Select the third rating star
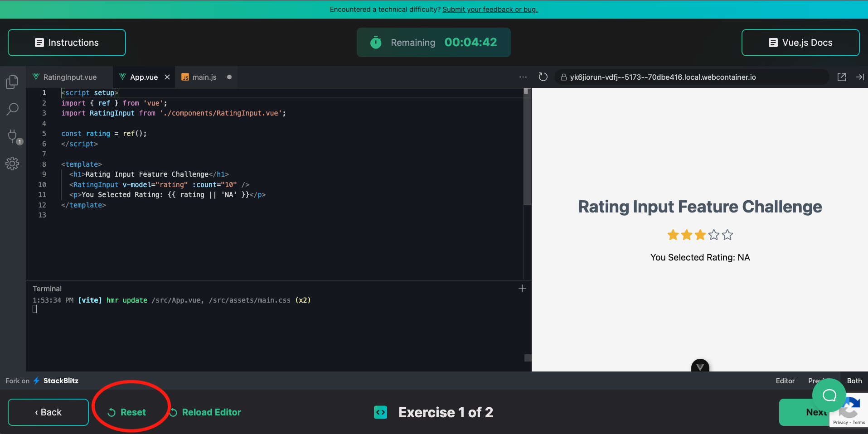The height and width of the screenshot is (434, 868). pos(700,235)
